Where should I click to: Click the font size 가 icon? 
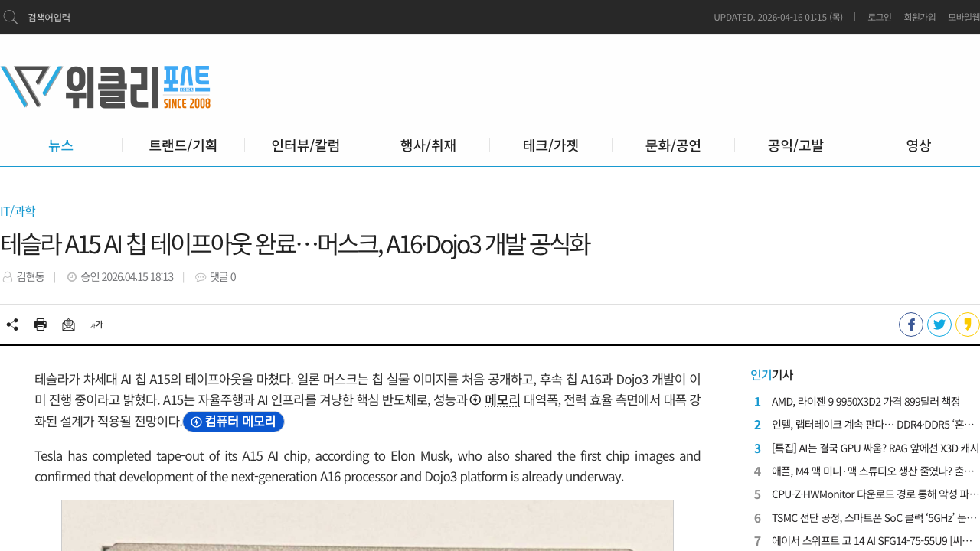(96, 324)
